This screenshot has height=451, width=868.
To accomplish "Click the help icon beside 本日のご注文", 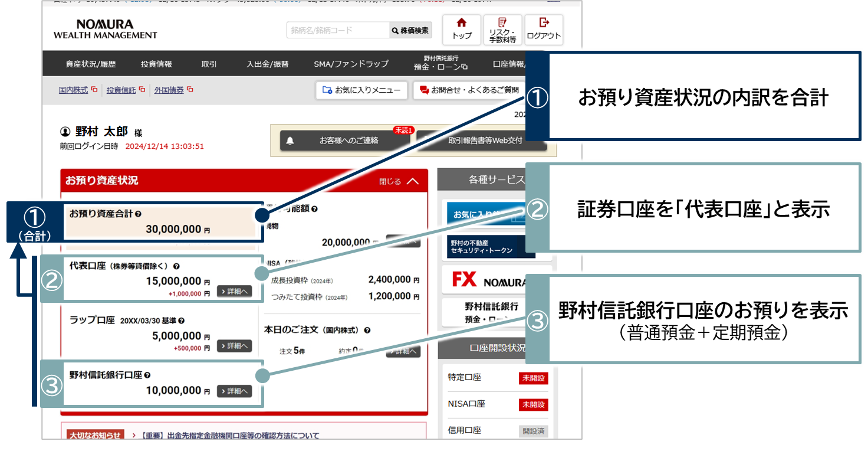I will [367, 331].
